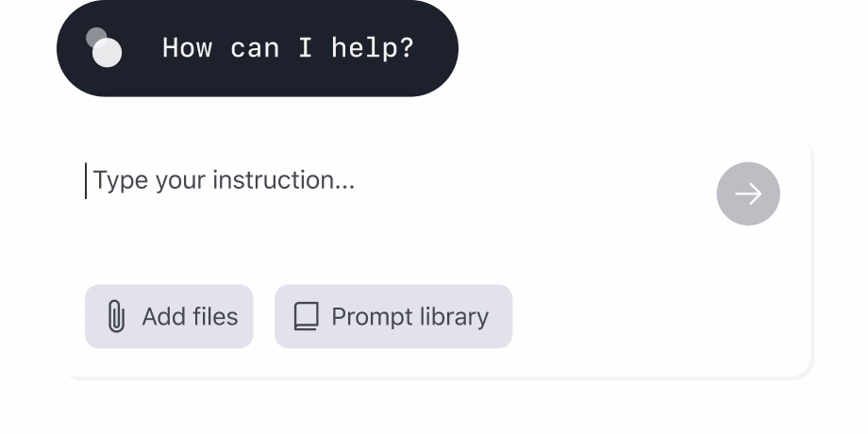Click the white circle in the assistant logo
Screen dimensions: 868x434
pyautogui.click(x=108, y=53)
